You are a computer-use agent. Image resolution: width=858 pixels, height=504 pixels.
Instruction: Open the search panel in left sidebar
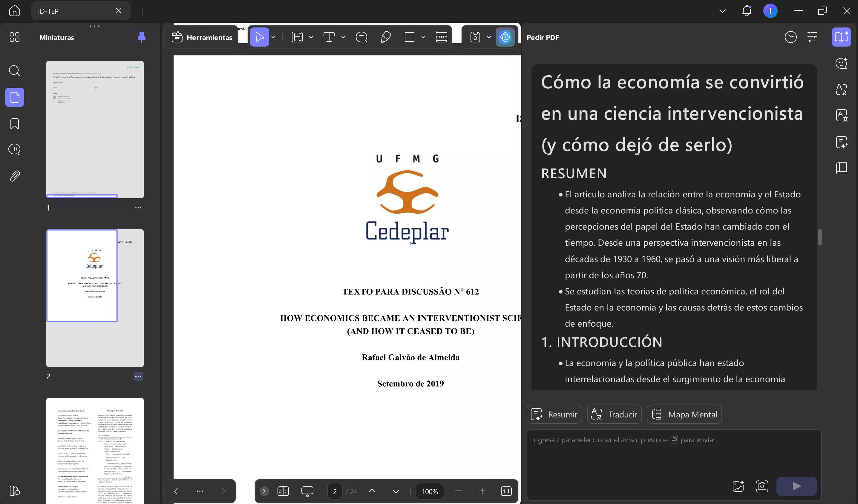pyautogui.click(x=14, y=71)
